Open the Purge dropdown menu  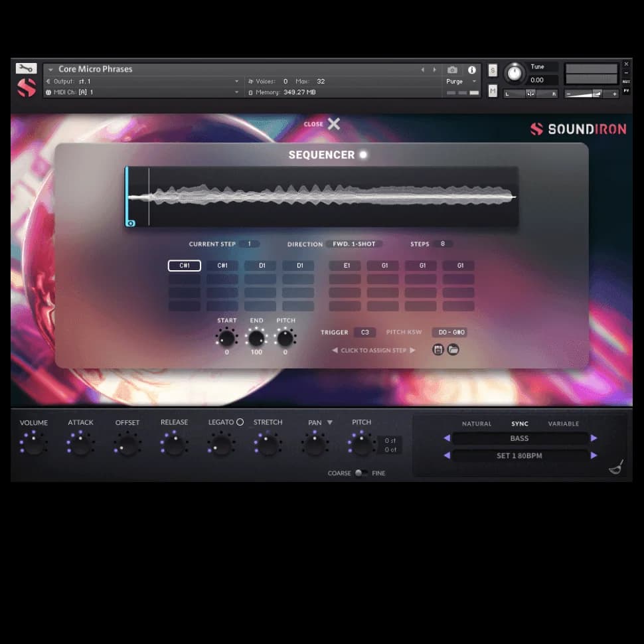click(461, 82)
